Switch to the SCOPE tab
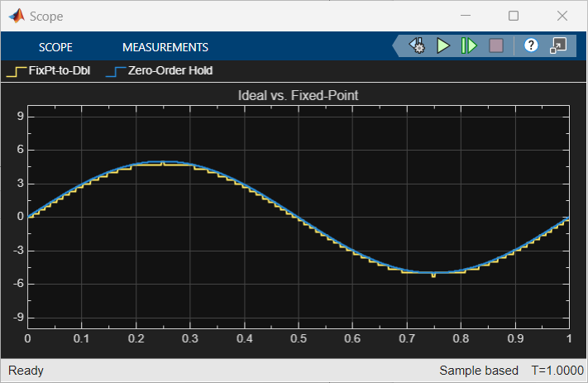This screenshot has height=383, width=588. (x=55, y=47)
